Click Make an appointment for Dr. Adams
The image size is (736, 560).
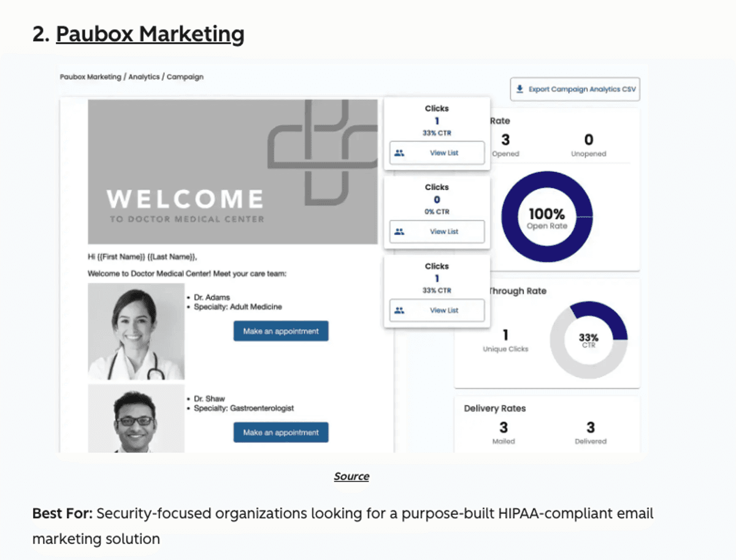(281, 331)
